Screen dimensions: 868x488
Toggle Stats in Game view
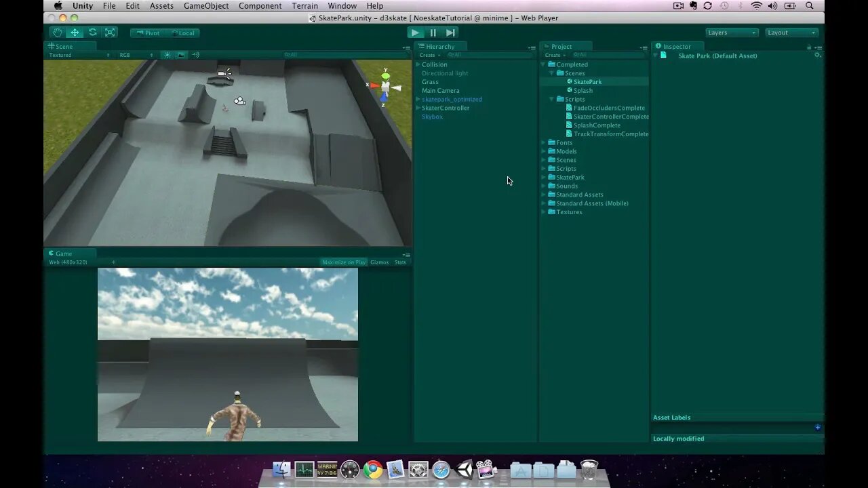[x=400, y=262]
